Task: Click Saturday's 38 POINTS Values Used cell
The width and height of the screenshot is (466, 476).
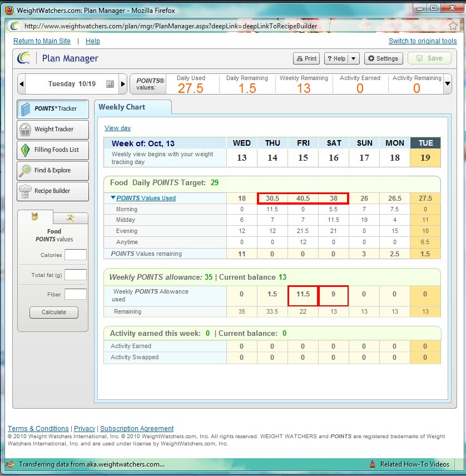Action: (x=333, y=198)
